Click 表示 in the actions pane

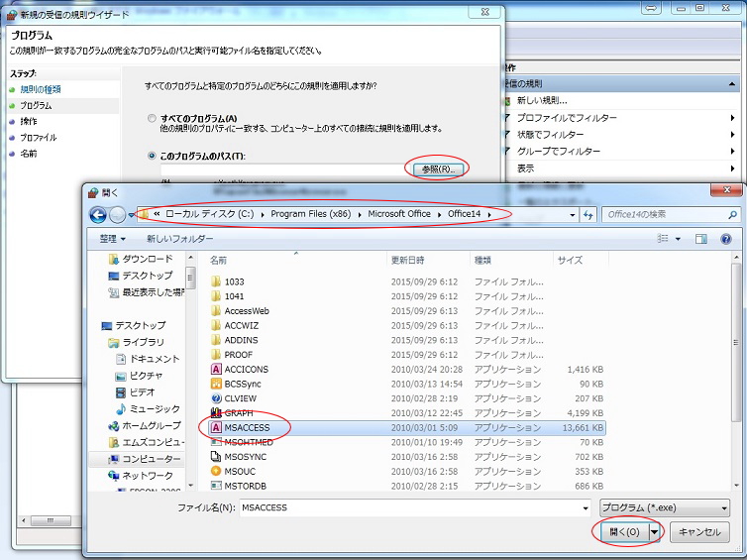pos(525,168)
